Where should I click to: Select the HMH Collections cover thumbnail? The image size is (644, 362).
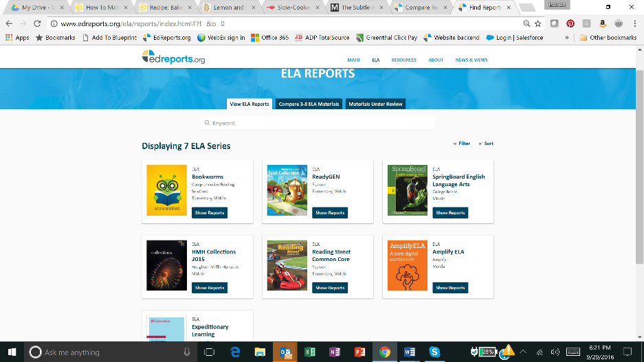click(166, 266)
